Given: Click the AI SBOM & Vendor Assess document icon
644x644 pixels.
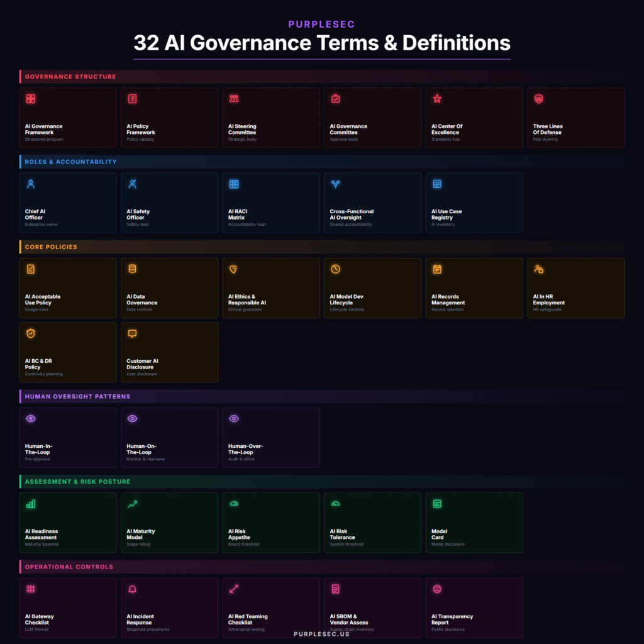Looking at the screenshot, I should 336,589.
